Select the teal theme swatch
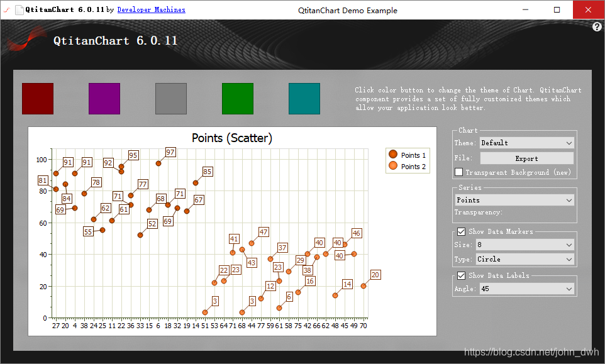605x364 pixels. 304,99
